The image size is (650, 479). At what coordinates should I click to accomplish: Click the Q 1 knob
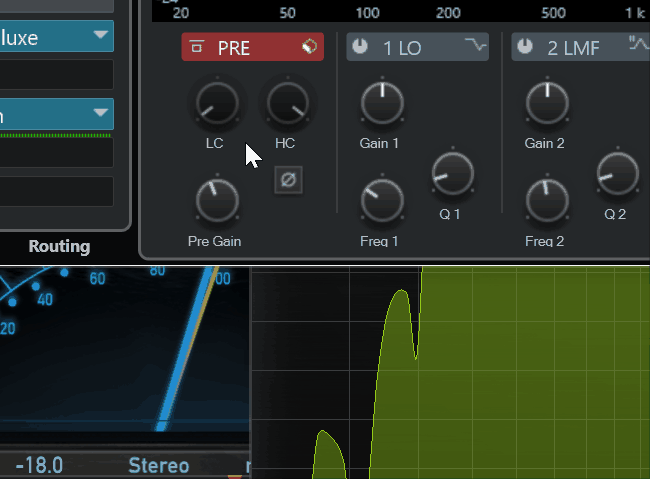451,174
